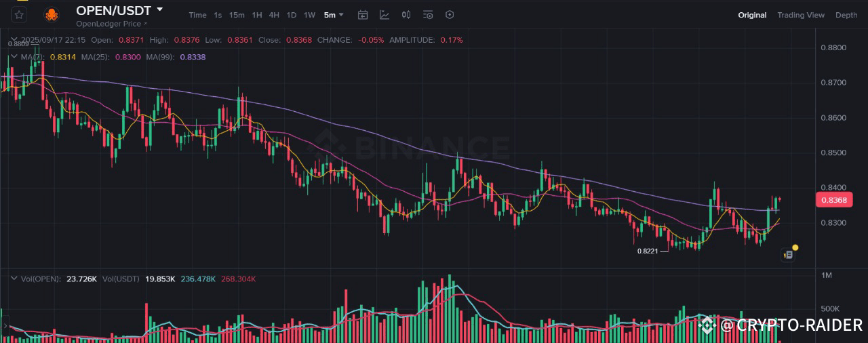This screenshot has width=868, height=343.
Task: Click the volume MA value 268.304K
Action: click(239, 279)
